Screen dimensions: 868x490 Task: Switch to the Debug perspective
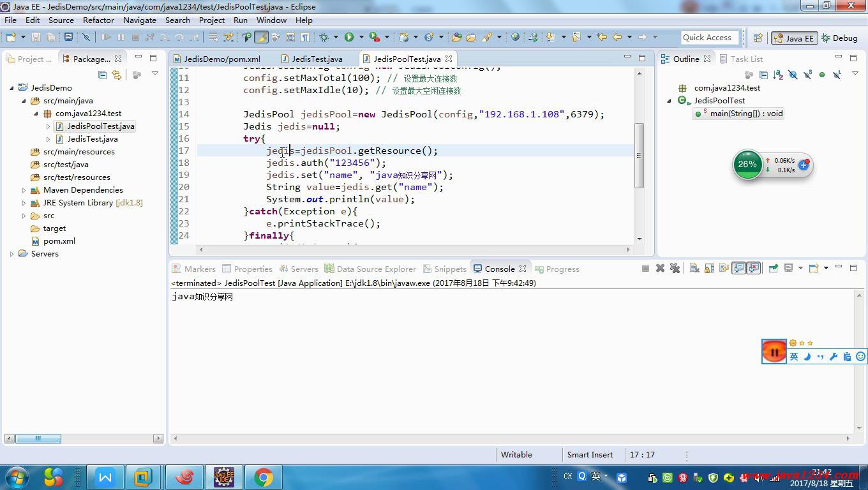point(839,38)
